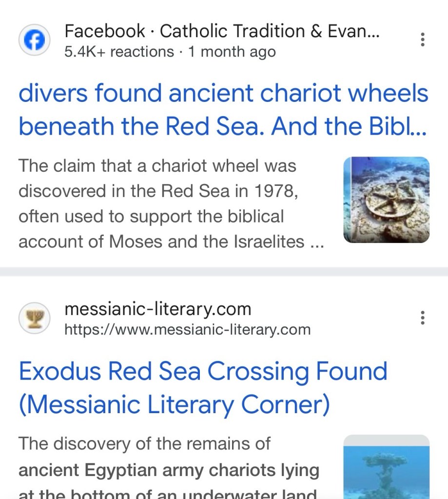The width and height of the screenshot is (448, 499).
Task: Click the golden menorah site favicon
Action: 34,318
